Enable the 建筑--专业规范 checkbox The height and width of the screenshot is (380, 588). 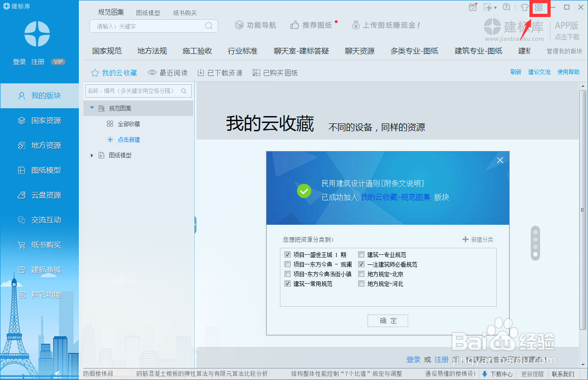point(362,254)
